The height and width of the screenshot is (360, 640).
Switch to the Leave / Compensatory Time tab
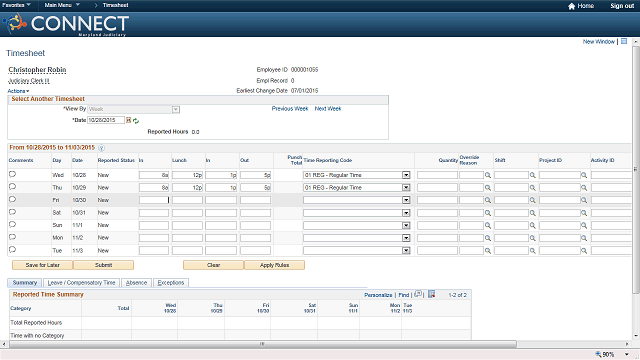(x=81, y=282)
